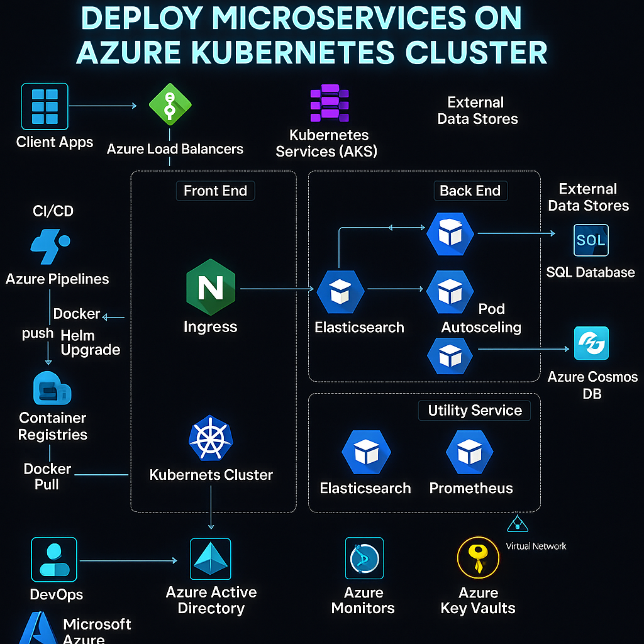This screenshot has height=644, width=644.
Task: Select the Azure Key Vaults key icon
Action: (x=478, y=557)
